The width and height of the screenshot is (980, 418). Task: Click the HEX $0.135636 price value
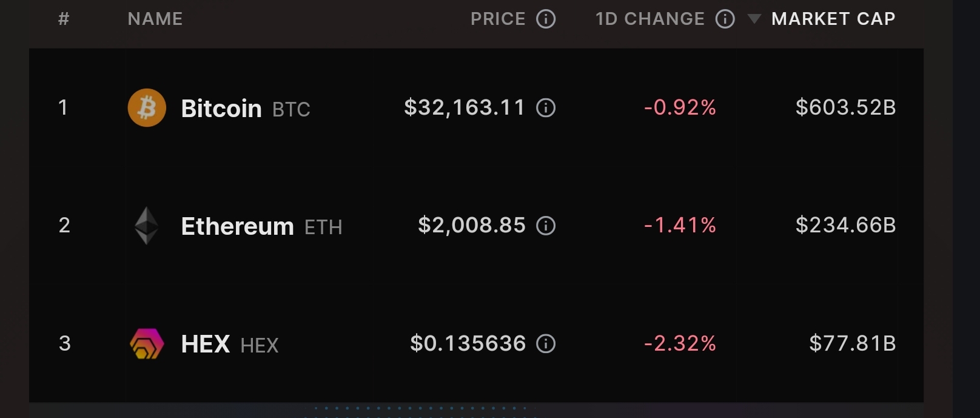468,344
